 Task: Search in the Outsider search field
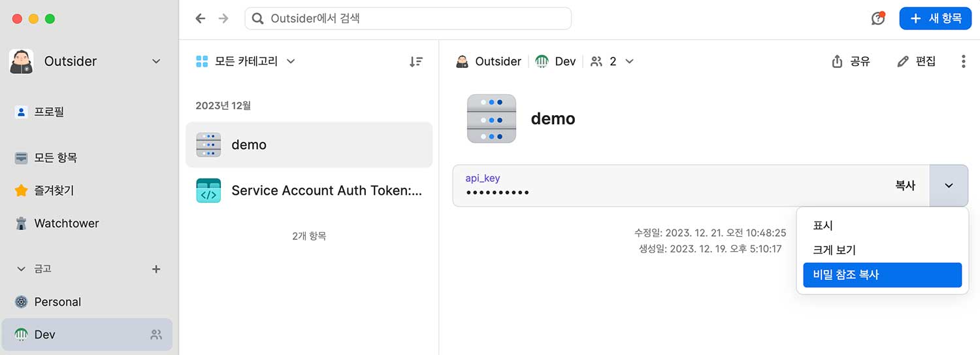coord(408,18)
